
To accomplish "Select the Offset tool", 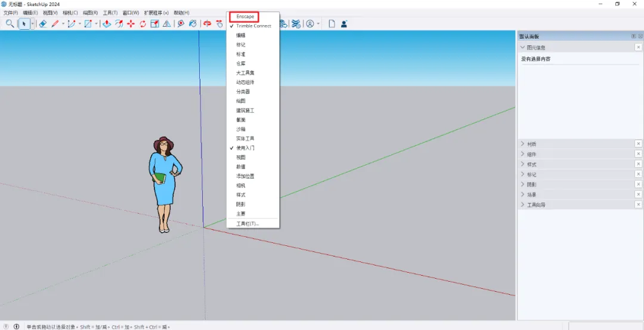I will 119,24.
